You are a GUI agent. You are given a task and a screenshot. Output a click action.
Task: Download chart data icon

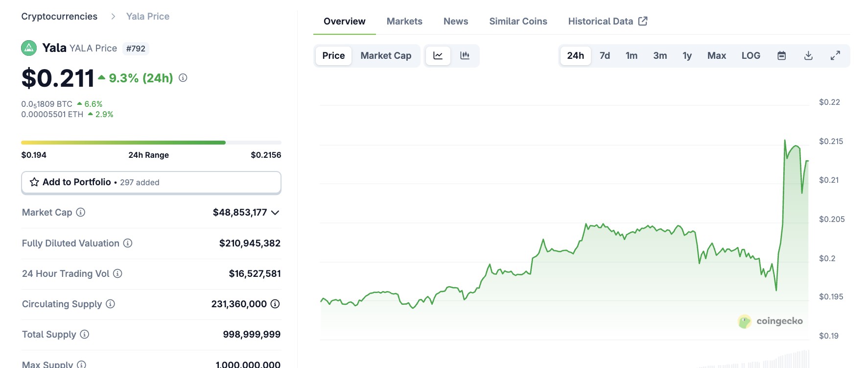[809, 56]
